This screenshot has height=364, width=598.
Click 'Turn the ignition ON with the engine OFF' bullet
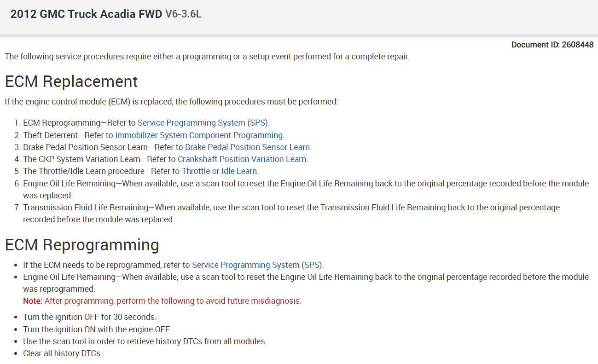97,329
